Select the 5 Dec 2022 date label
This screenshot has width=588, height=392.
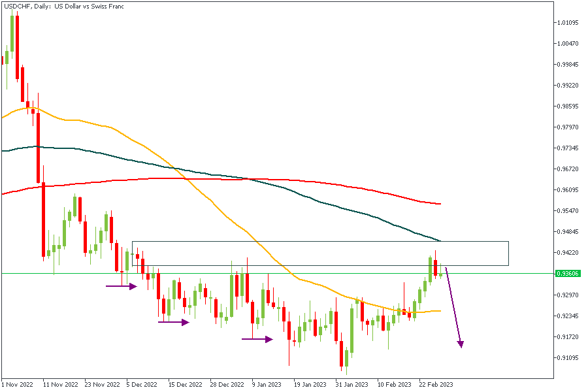pos(142,385)
